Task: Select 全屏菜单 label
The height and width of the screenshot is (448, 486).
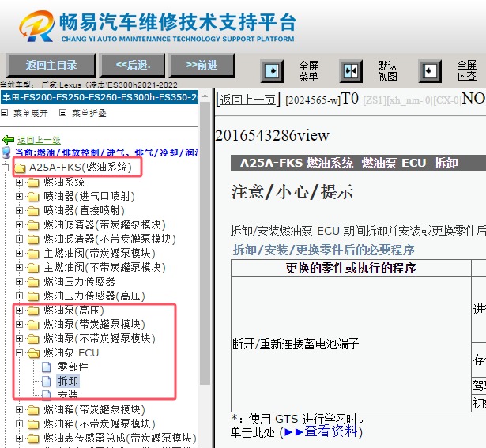Action: tap(308, 71)
